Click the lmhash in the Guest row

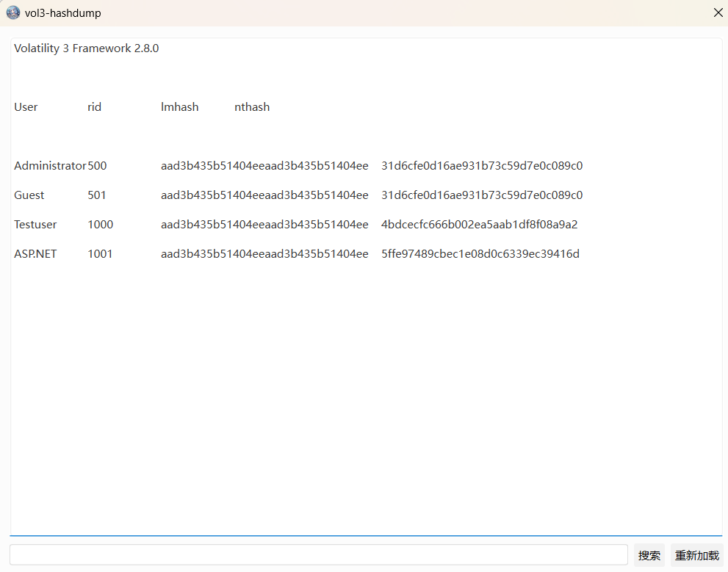click(264, 195)
